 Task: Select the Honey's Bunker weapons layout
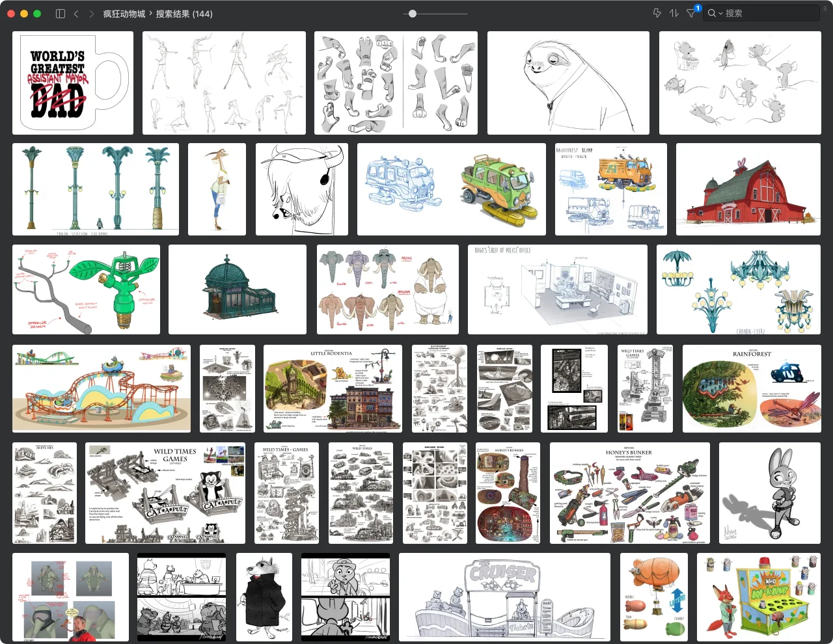click(x=630, y=493)
